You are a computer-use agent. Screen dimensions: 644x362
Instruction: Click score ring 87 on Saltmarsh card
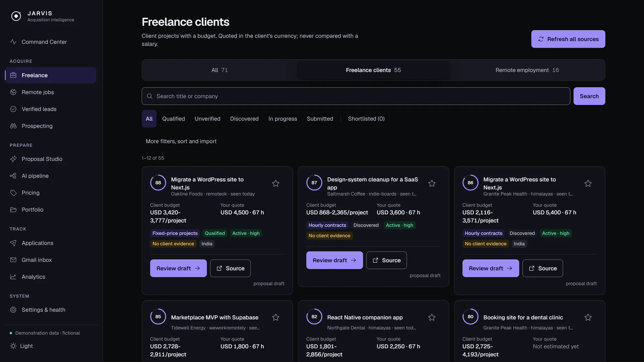[x=314, y=183]
